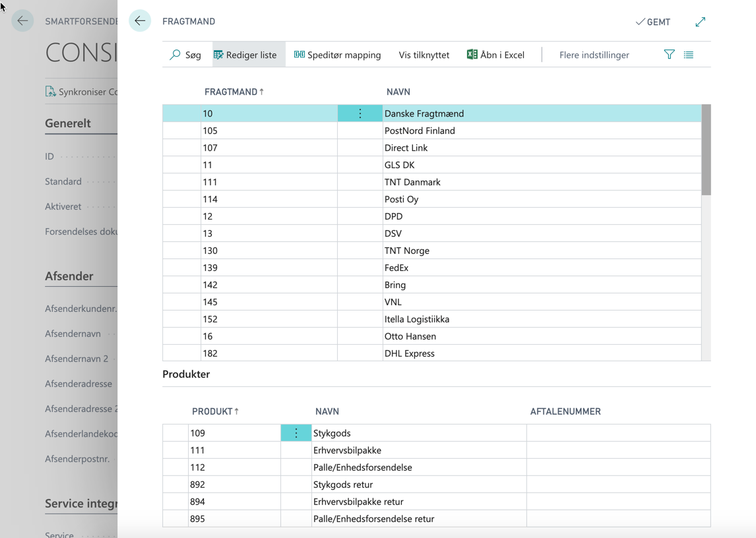This screenshot has height=538, width=756.
Task: Open Flere indstillinger menu
Action: tap(594, 55)
